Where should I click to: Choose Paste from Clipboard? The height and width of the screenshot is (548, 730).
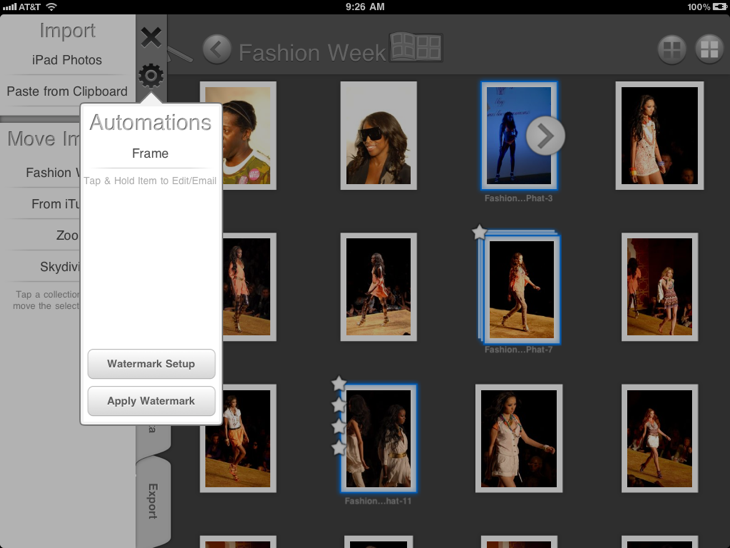(67, 91)
